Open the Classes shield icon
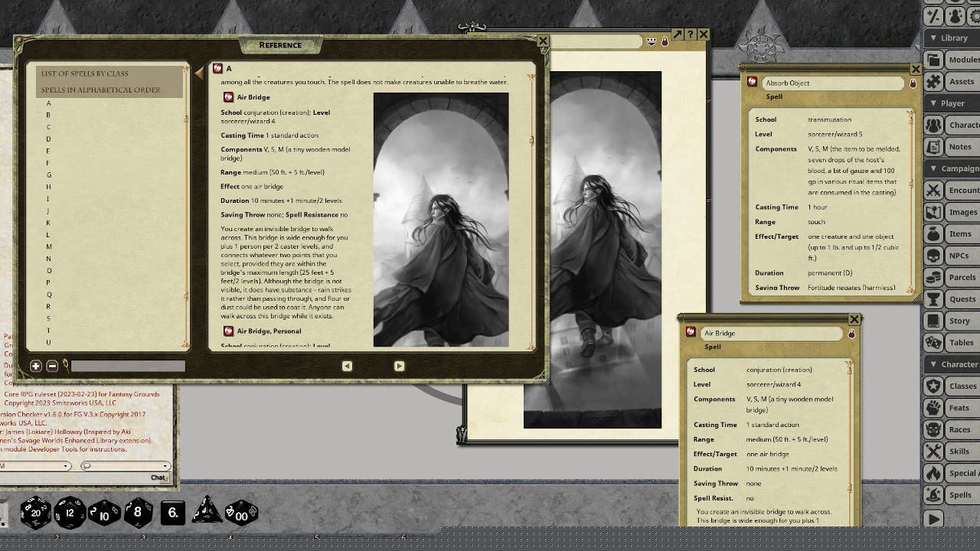 point(933,386)
